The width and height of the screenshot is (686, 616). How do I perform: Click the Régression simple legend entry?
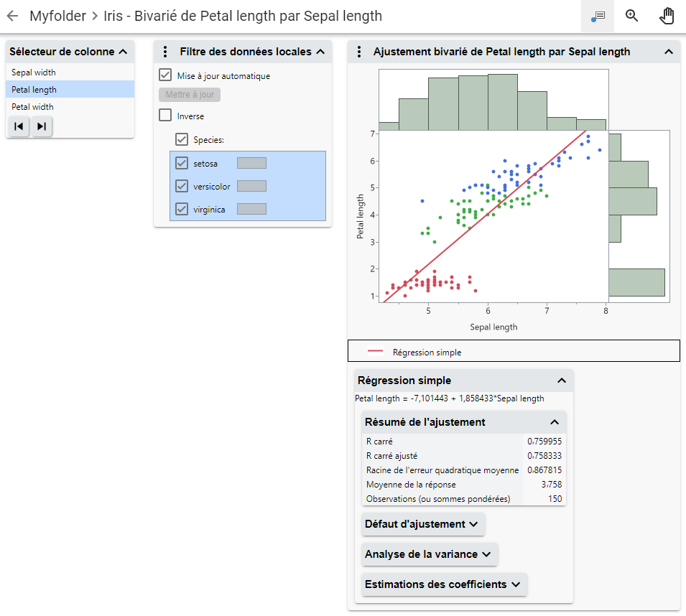click(x=427, y=352)
